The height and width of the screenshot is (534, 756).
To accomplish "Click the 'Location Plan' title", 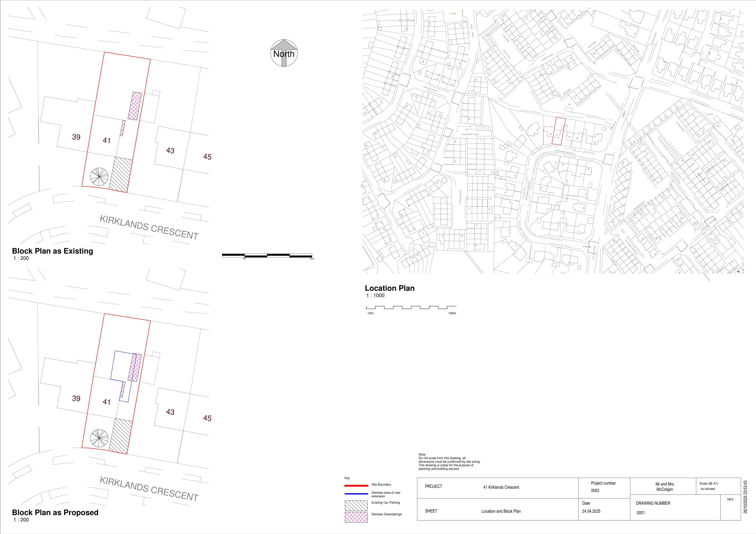I will click(389, 288).
